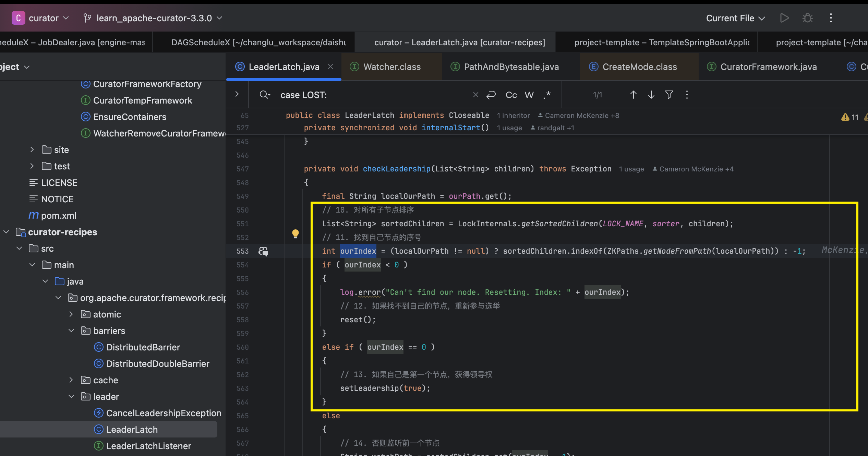Toggle Words (W) search option
Viewport: 868px width, 456px height.
point(529,95)
